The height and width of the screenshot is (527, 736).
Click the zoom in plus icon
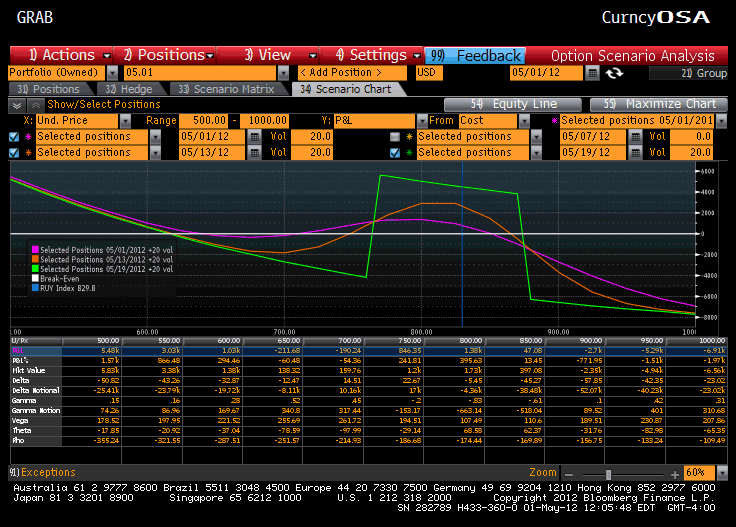(675, 472)
